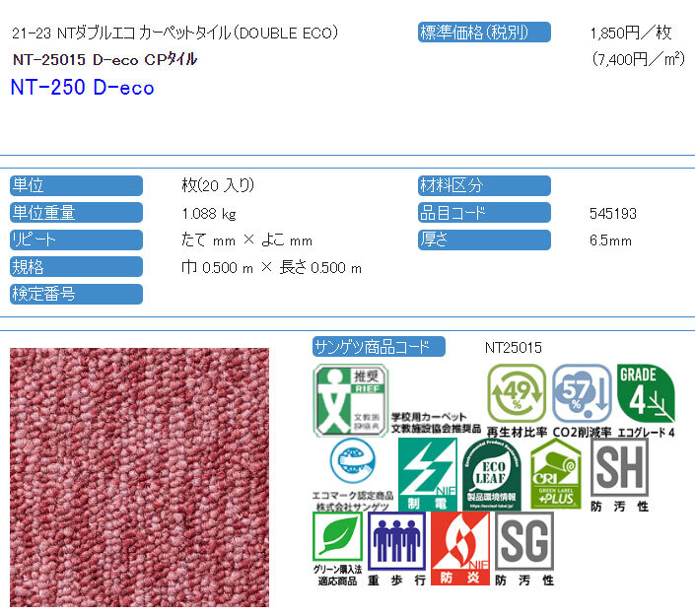Click the 学校用カーペット 文教施設協会推奨品 caption
Viewport: 695px width, 616px height.
[436, 423]
